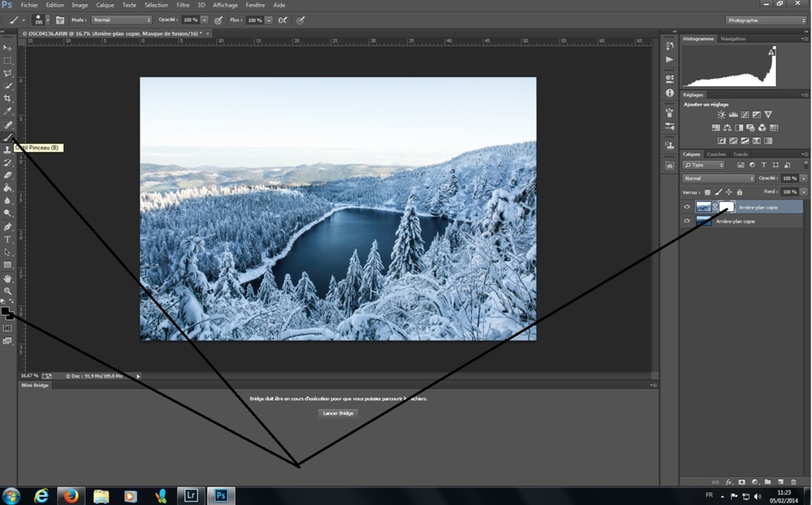This screenshot has width=812, height=505.
Task: Hide the top Arrière-plan copie layer with mask
Action: (x=687, y=207)
